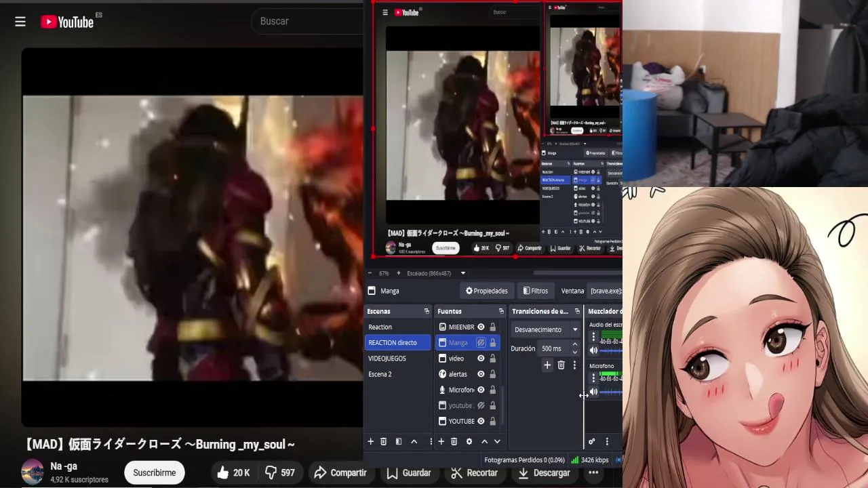Open the Ventana brave.exe combo box
The width and height of the screenshot is (868, 488).
pos(606,291)
